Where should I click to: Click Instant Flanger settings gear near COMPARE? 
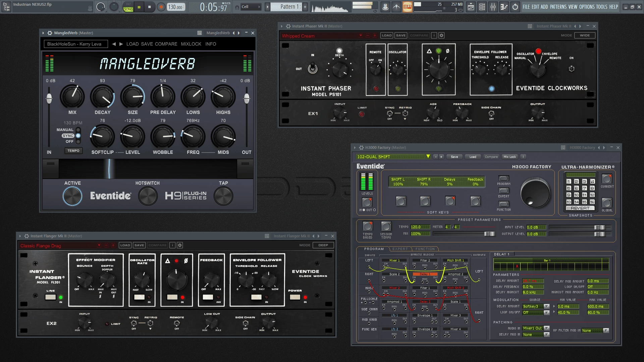(x=180, y=245)
